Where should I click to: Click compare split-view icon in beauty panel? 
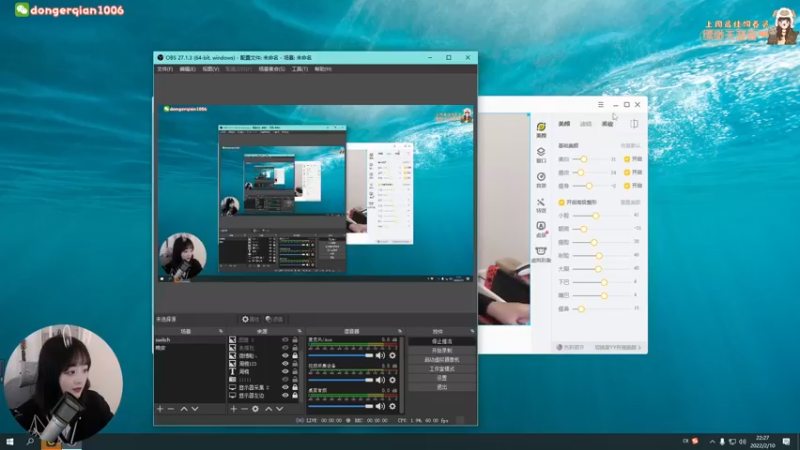pos(634,124)
